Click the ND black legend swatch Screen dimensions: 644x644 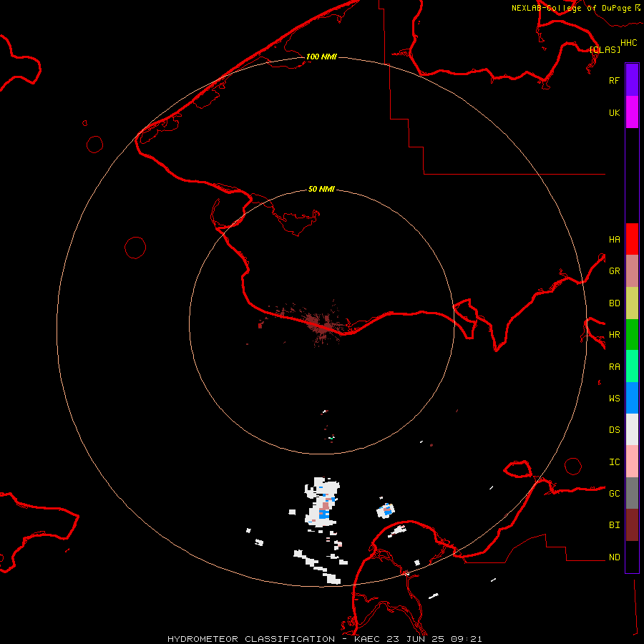point(632,557)
